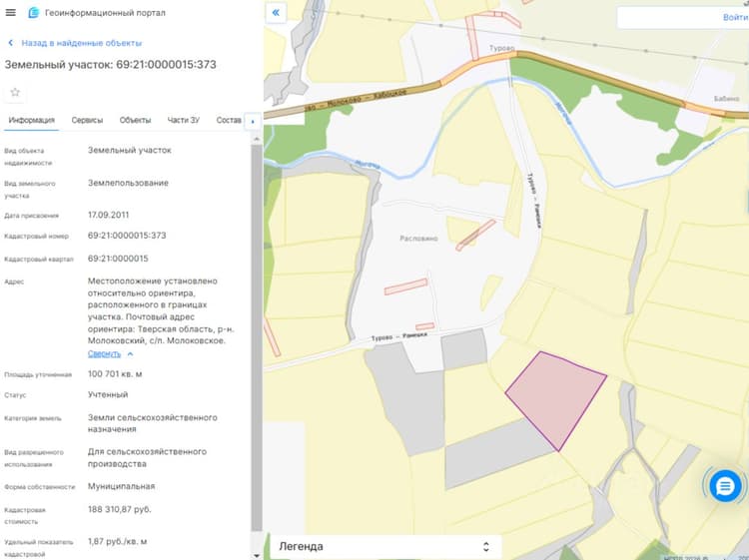Add parcel to favorites with star icon
749x560 pixels.
tap(15, 92)
